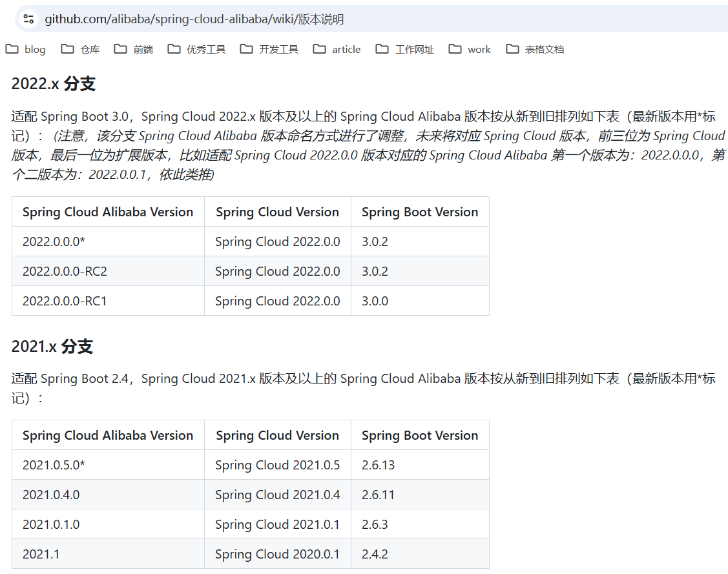Open the article bookmark folder

click(337, 49)
